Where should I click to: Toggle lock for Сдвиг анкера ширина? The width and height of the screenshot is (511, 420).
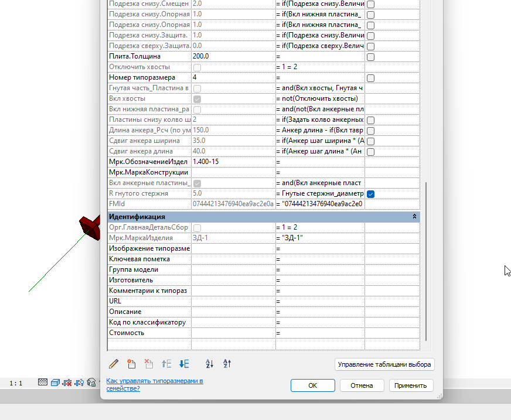pyautogui.click(x=370, y=141)
